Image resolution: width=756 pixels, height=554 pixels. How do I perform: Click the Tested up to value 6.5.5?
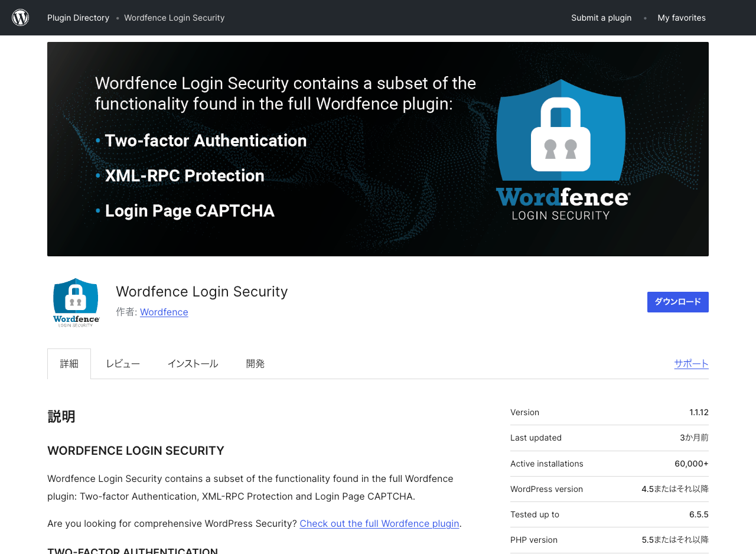pos(699,514)
